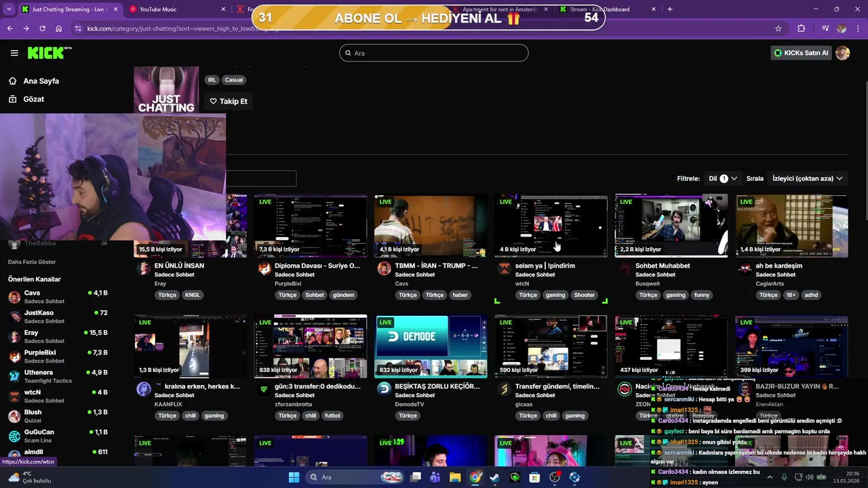Click the haber tag under Cavs

point(460,295)
